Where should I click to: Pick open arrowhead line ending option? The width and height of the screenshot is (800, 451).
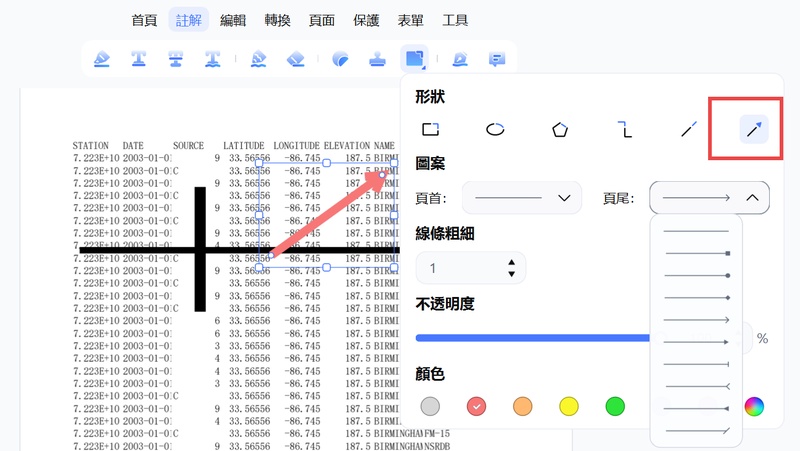coord(696,320)
